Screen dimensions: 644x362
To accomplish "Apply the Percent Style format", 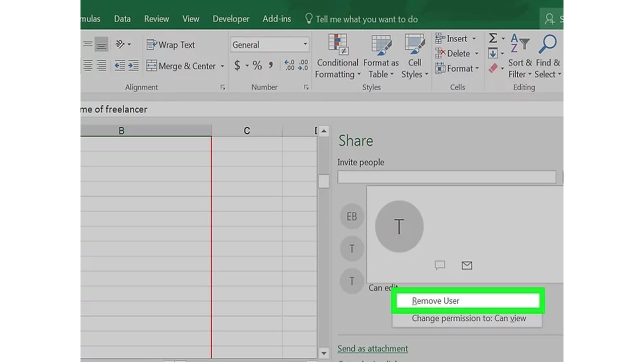I will pyautogui.click(x=257, y=65).
